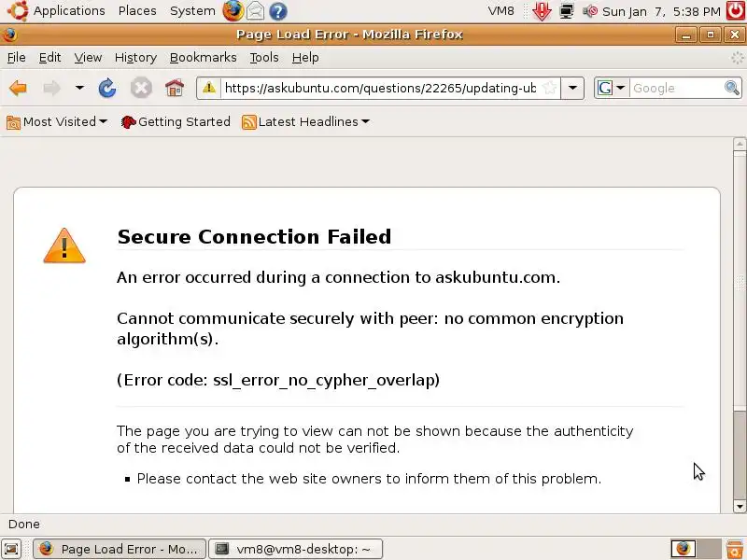The image size is (747, 560).
Task: Click the Stop loading button
Action: (141, 89)
